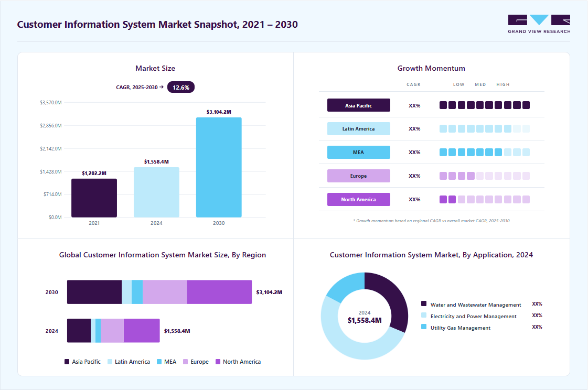This screenshot has height=391, width=588.
Task: Click the XX% value in Asia Pacific row
Action: coord(414,106)
